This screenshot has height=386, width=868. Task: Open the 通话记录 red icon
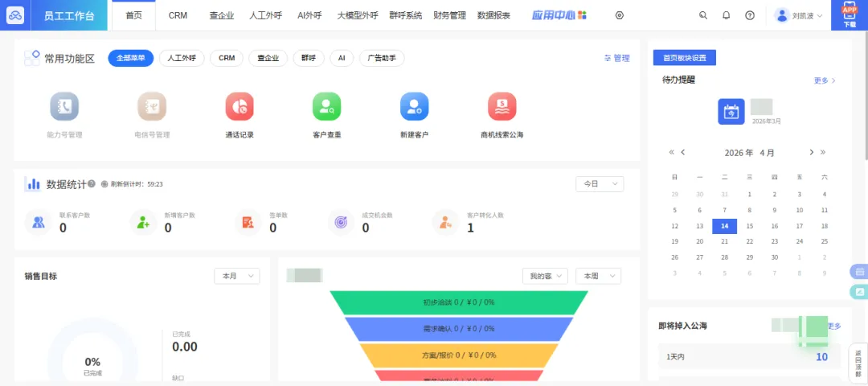[x=240, y=106]
